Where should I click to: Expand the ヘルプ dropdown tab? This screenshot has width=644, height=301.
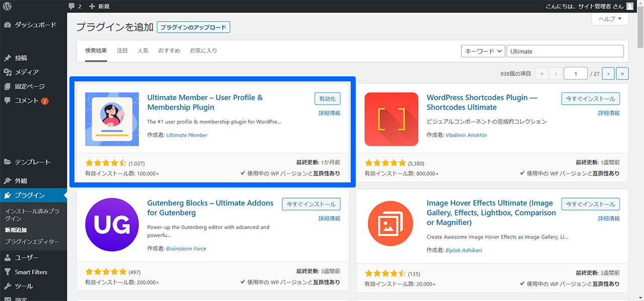pos(610,19)
